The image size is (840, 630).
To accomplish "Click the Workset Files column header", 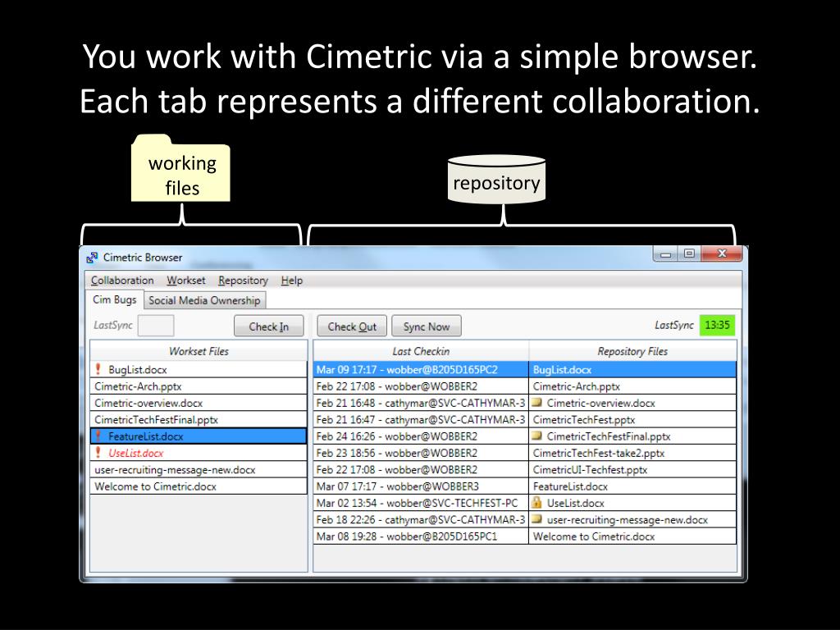I will (x=199, y=351).
